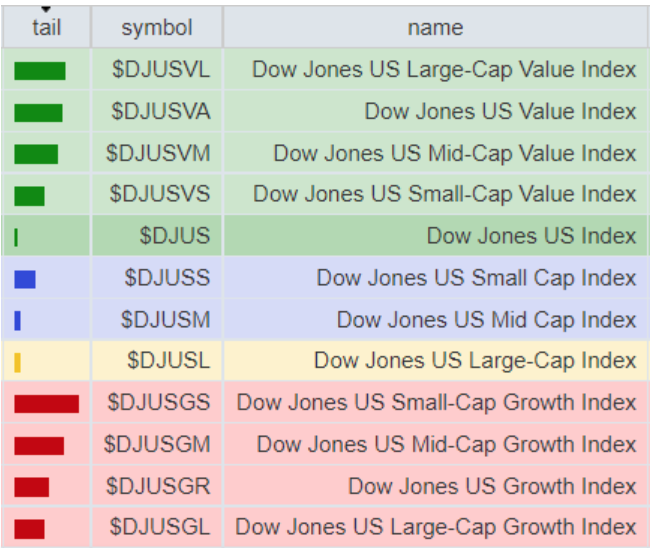Select the red tail bar for $DJUSGS
This screenshot has height=548, width=650.
[x=46, y=404]
